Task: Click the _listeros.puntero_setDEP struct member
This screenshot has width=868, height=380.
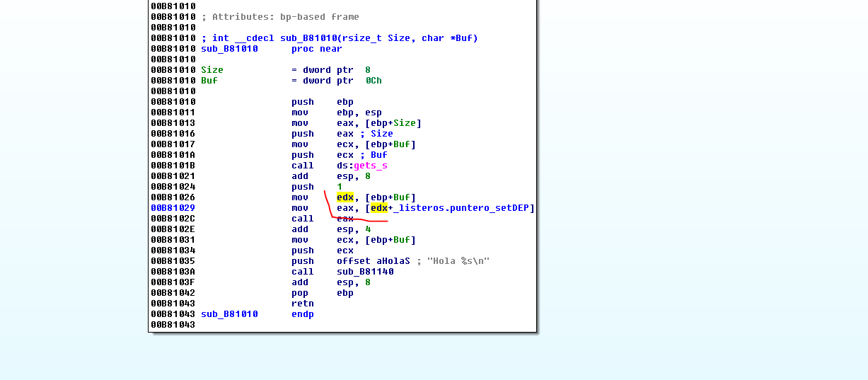Action: pyautogui.click(x=463, y=208)
